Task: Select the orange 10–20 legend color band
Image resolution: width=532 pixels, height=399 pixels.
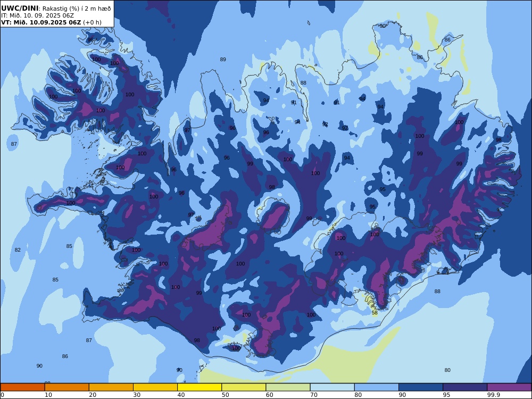Action: pyautogui.click(x=67, y=387)
